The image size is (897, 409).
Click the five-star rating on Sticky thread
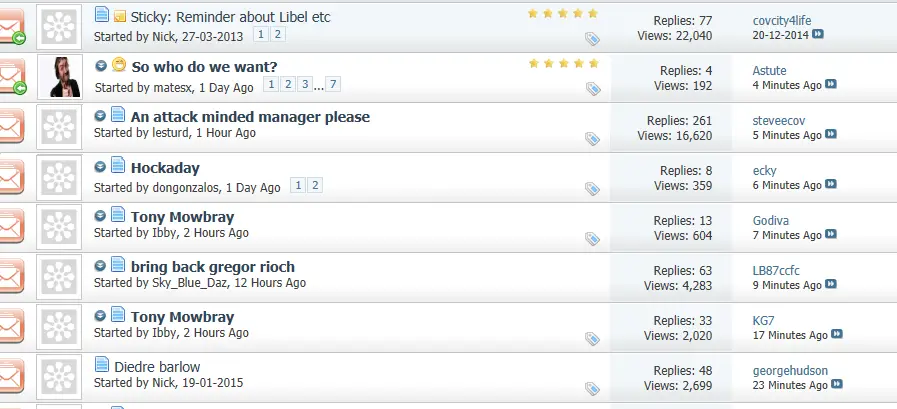(x=563, y=13)
